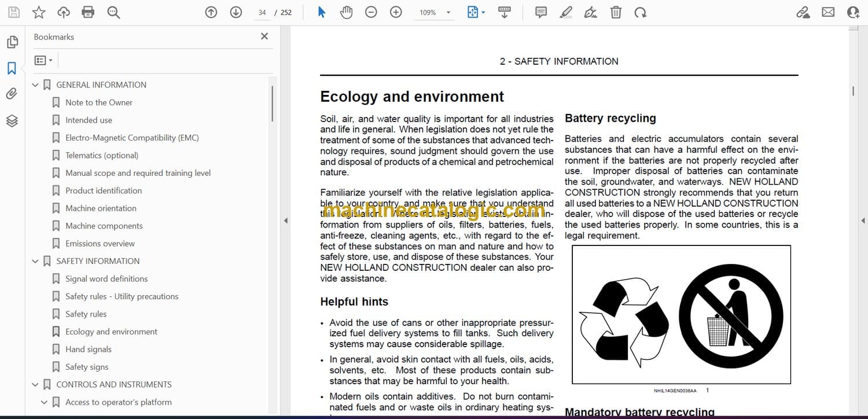Toggle the Attachments paperclip panel
This screenshot has width=868, height=419.
click(12, 94)
